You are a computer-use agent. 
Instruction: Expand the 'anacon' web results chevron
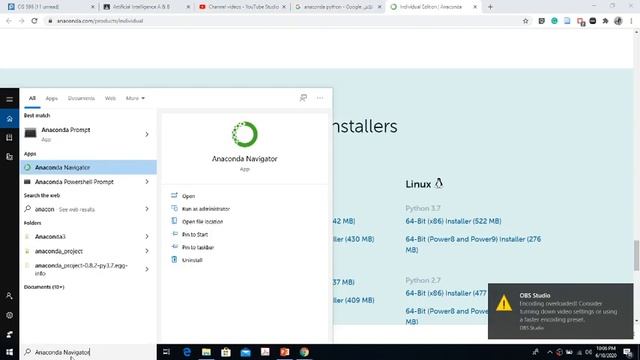coord(147,209)
